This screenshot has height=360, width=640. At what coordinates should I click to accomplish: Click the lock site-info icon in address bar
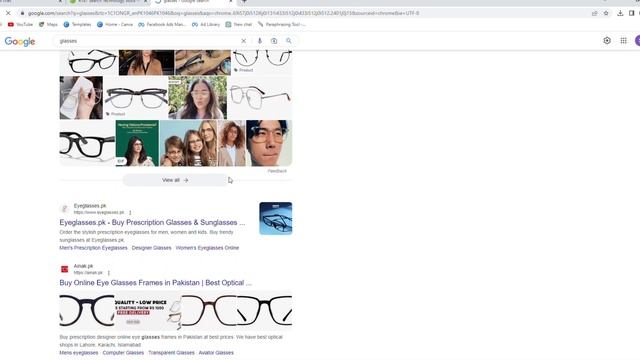(22, 13)
